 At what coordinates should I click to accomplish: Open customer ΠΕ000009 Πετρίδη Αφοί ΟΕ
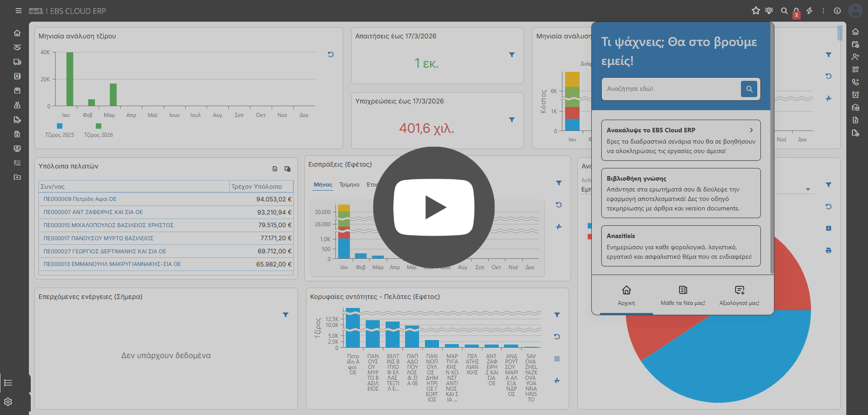[x=80, y=199]
